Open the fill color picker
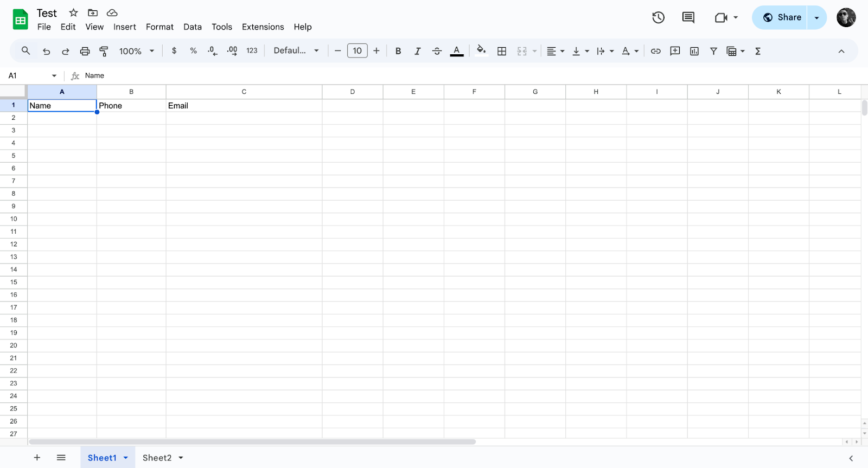Image resolution: width=868 pixels, height=468 pixels. click(x=481, y=51)
